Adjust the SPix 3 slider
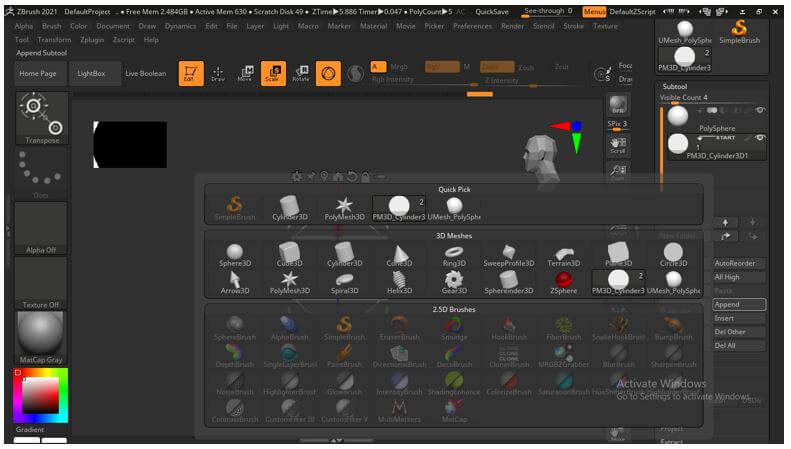Image resolution: width=791 pixels, height=449 pixels. [x=617, y=125]
